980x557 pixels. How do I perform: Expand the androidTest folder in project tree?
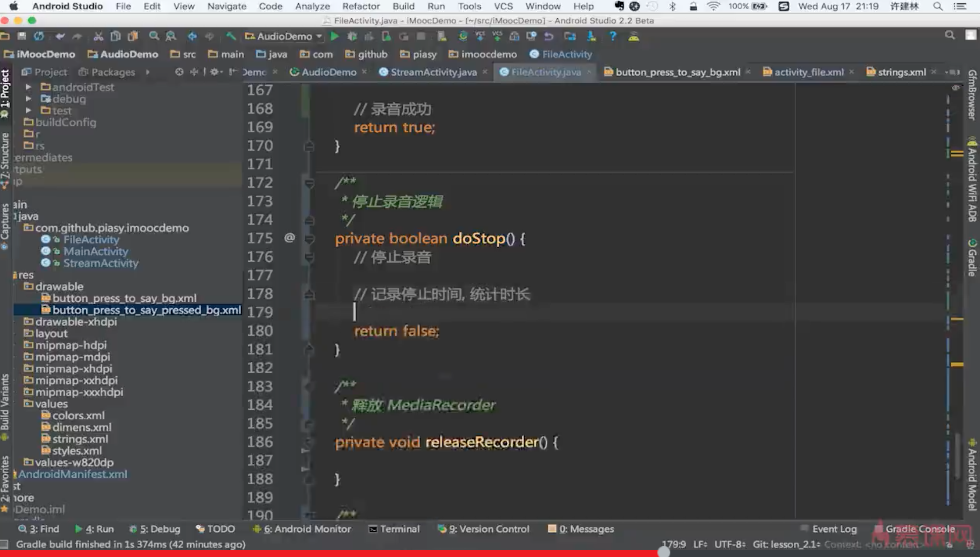tap(28, 87)
